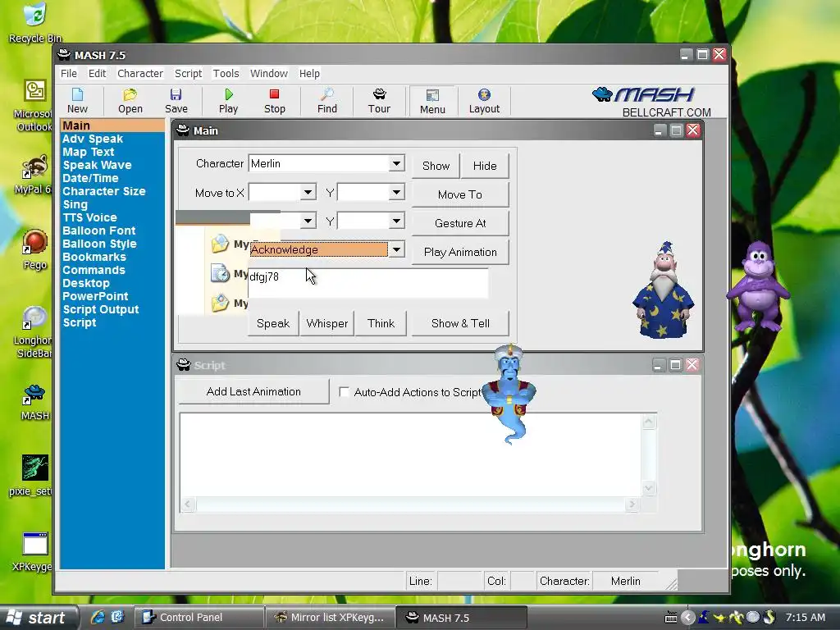Launch the Tour toolbar icon
Viewport: 840px width, 630px height.
pyautogui.click(x=379, y=101)
